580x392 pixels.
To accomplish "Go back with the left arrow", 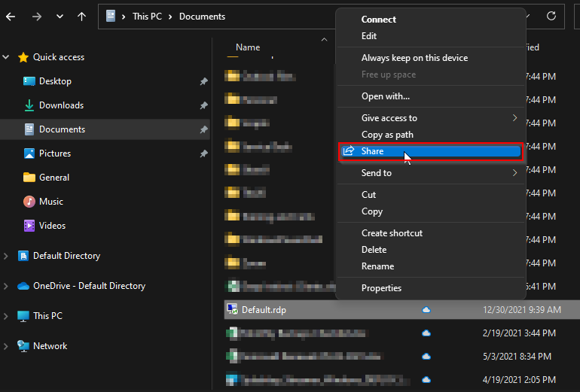I will pos(11,17).
